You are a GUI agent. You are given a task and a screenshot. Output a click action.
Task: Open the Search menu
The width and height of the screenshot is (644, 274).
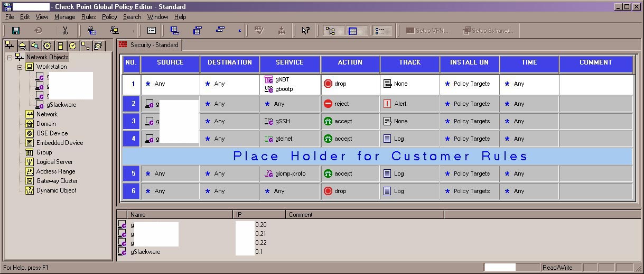[x=132, y=17]
